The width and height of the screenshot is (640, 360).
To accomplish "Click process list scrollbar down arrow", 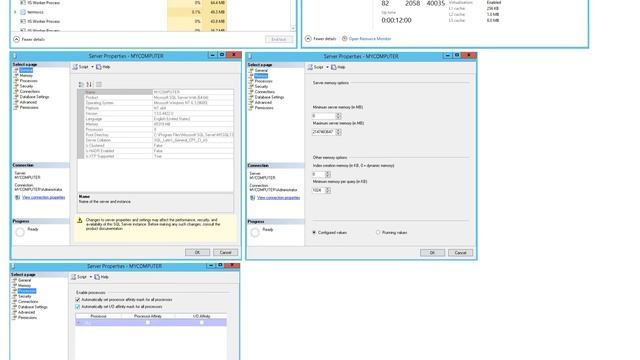I will tap(293, 29).
